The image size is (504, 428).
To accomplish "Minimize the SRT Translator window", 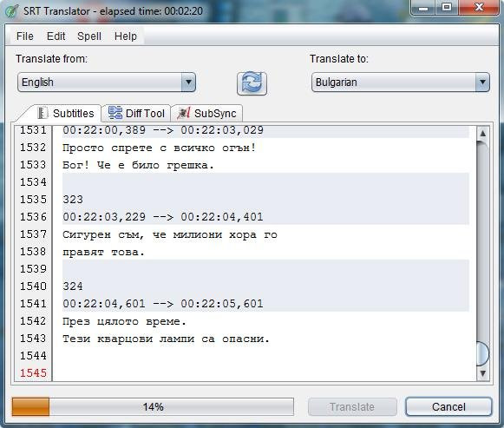I will coord(423,8).
